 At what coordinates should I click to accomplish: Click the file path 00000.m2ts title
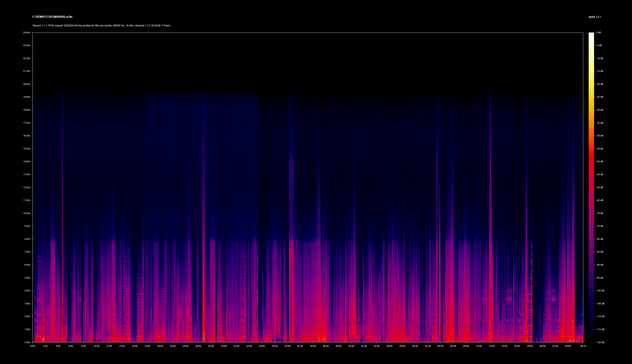pos(52,17)
